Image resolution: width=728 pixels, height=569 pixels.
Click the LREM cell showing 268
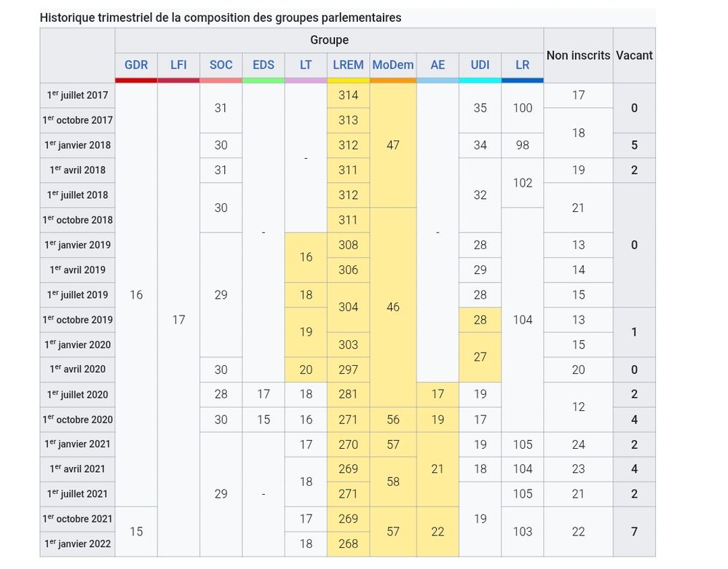[348, 544]
